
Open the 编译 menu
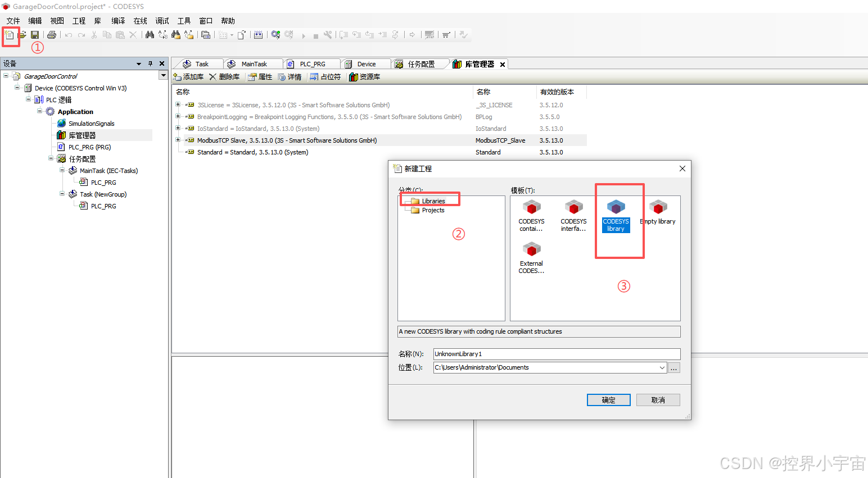click(118, 21)
